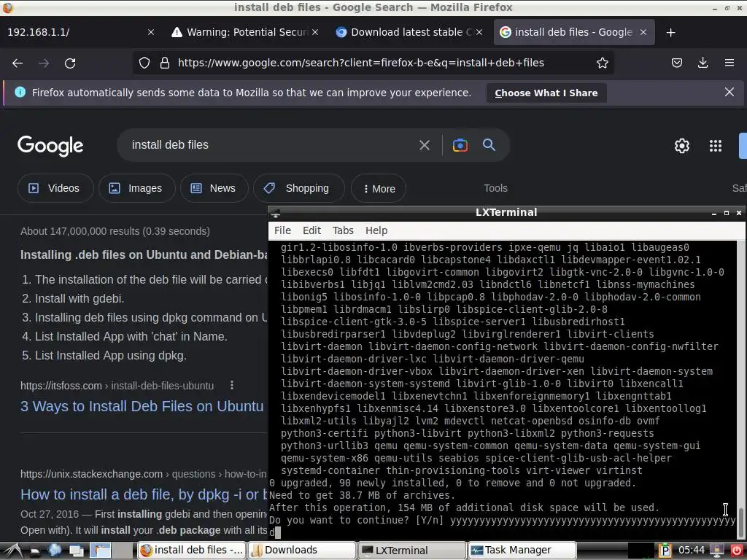Select LXTerminal taskbar button
The height and width of the screenshot is (560, 747).
point(412,551)
